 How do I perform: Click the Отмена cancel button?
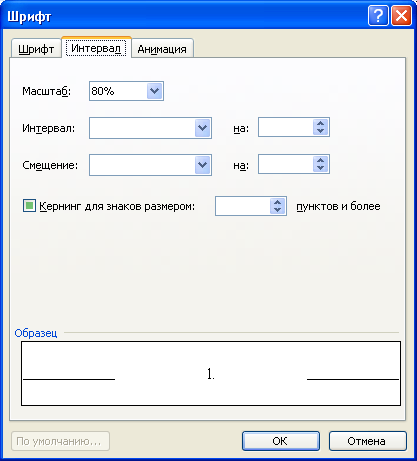tap(367, 441)
